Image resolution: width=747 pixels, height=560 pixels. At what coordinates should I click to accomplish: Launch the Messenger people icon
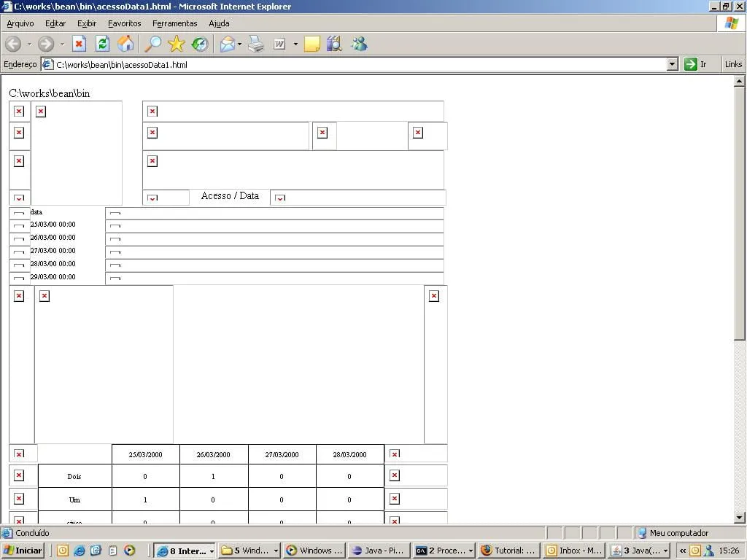(x=360, y=44)
